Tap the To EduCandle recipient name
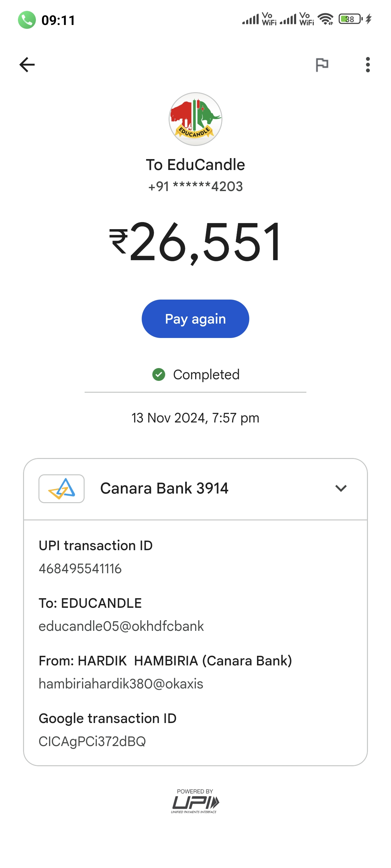The image size is (391, 868). pos(195,165)
